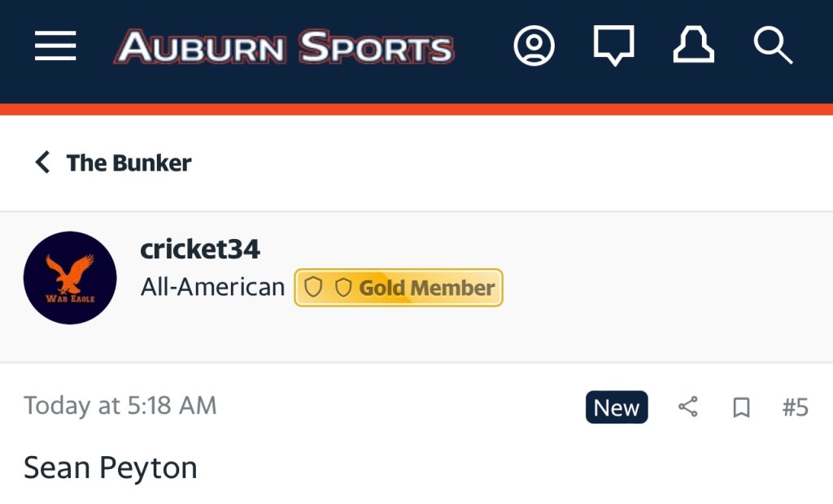Open the user account profile icon
833x504 pixels.
[x=534, y=46]
